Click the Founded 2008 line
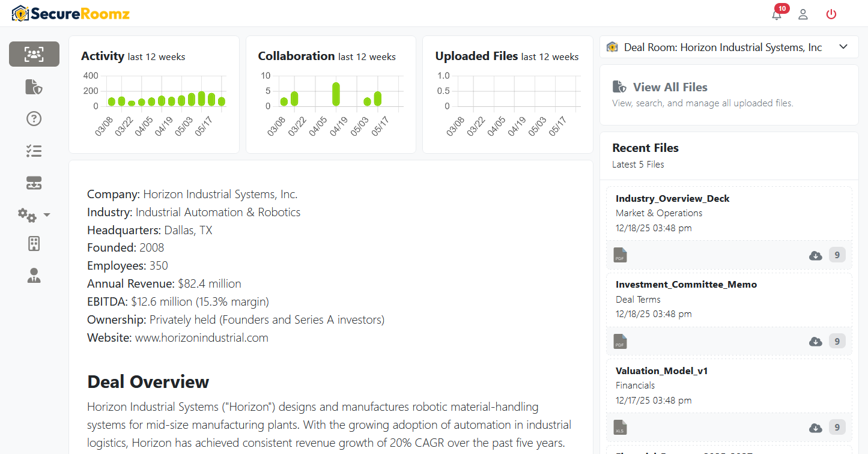Image resolution: width=868 pixels, height=454 pixels. point(126,247)
